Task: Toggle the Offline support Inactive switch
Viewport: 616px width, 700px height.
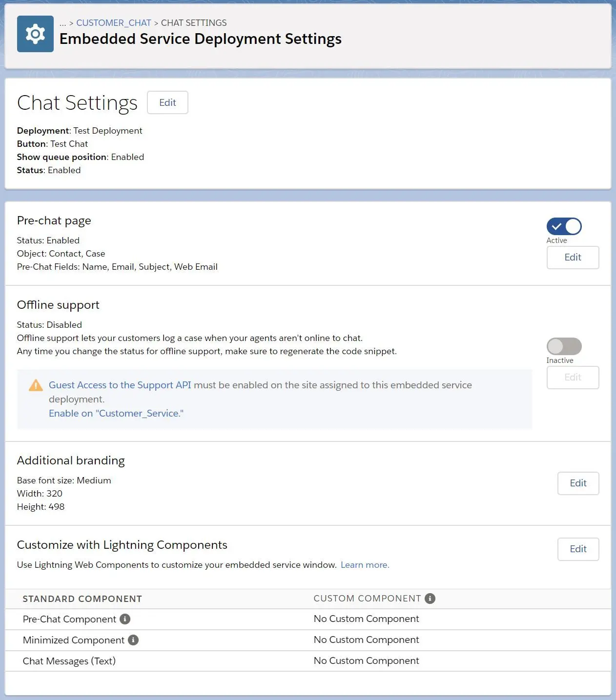Action: point(564,346)
